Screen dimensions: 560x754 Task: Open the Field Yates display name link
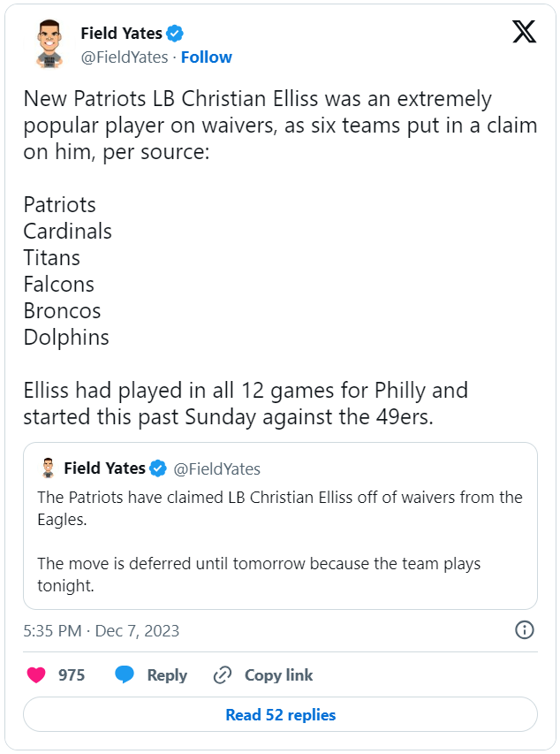tap(121, 34)
